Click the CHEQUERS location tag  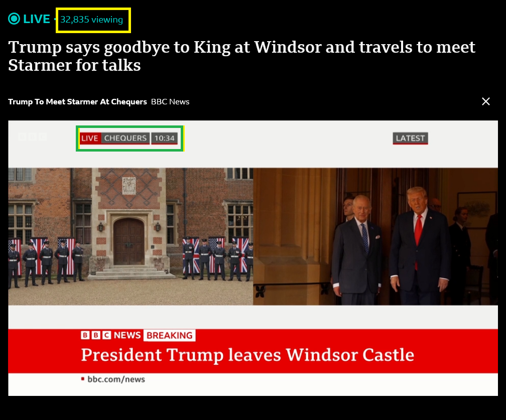tap(125, 138)
